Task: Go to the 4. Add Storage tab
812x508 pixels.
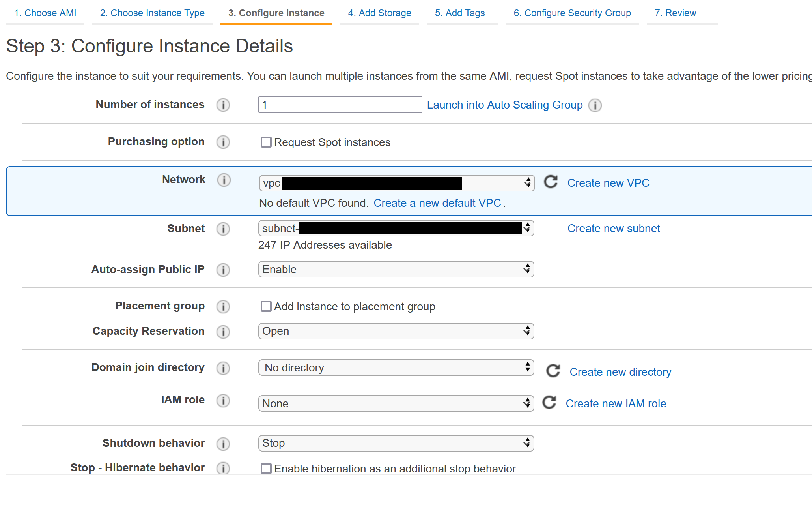Action: click(x=379, y=13)
